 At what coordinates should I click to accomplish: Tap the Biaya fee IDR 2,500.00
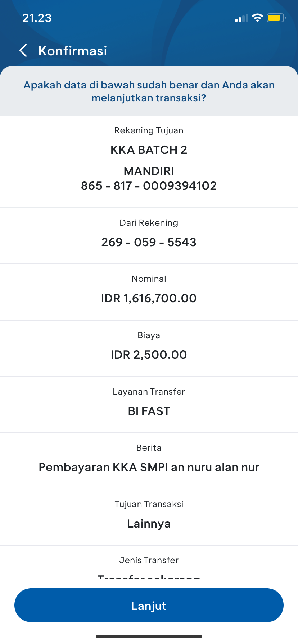149,355
